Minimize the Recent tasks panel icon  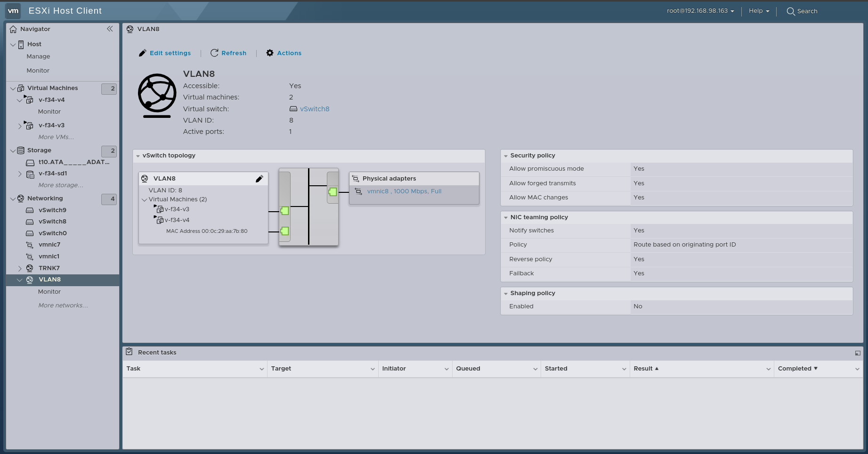858,353
